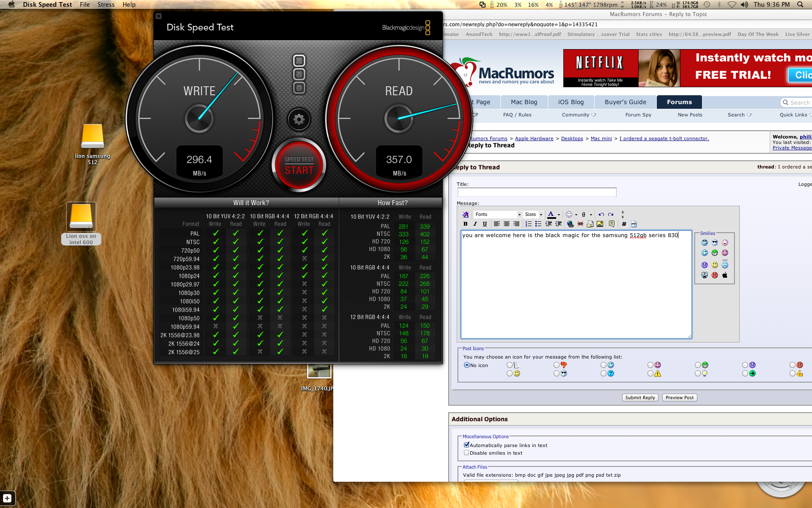Click the Submit Reply button

(640, 398)
